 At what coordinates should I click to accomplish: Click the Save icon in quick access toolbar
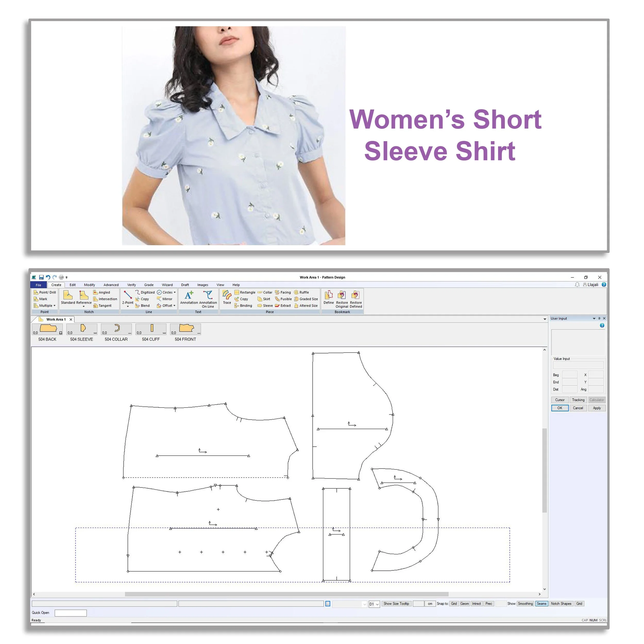(41, 277)
